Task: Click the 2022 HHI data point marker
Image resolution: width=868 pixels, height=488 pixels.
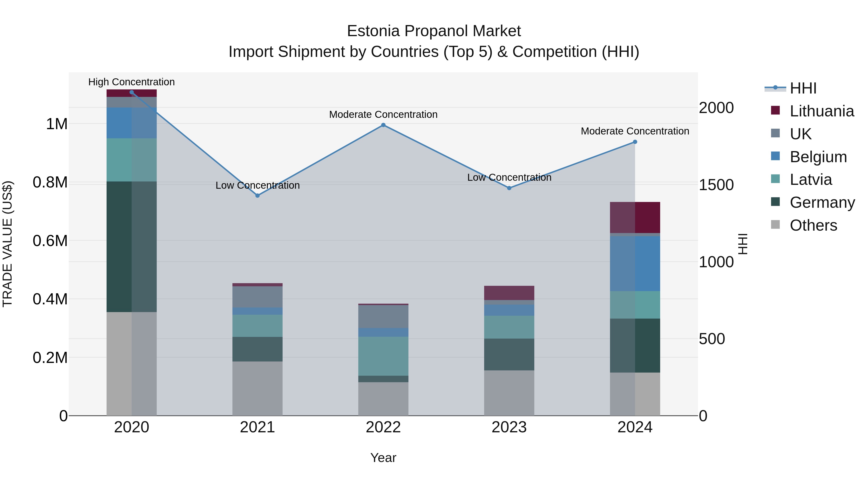Action: click(x=383, y=125)
